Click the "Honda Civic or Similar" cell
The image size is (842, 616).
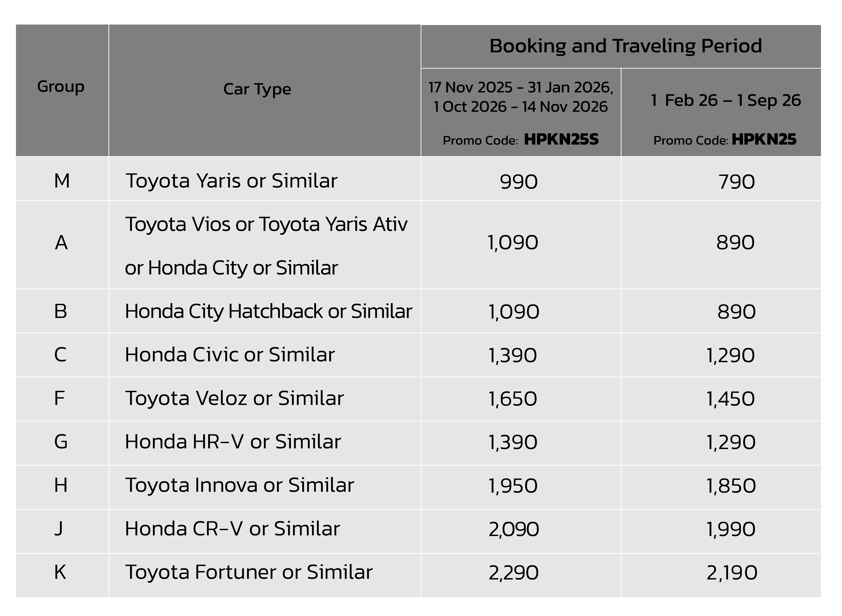(229, 355)
